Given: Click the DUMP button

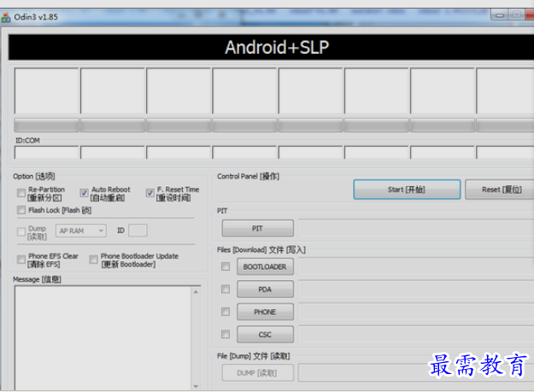Looking at the screenshot, I should click(x=258, y=373).
